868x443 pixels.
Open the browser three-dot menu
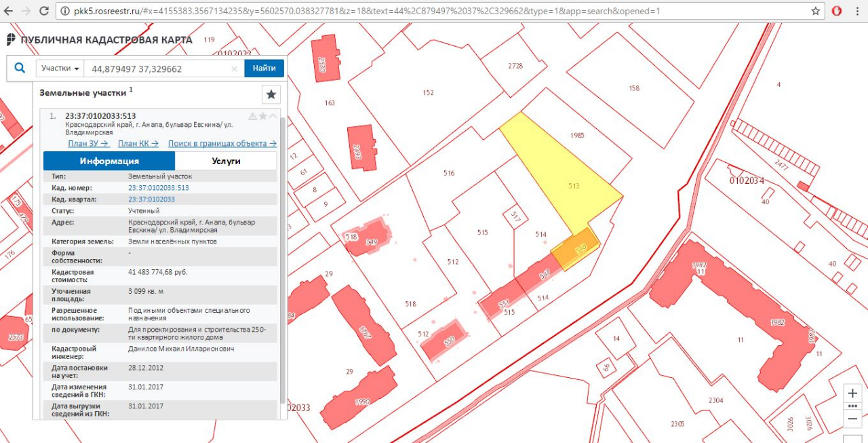[858, 12]
